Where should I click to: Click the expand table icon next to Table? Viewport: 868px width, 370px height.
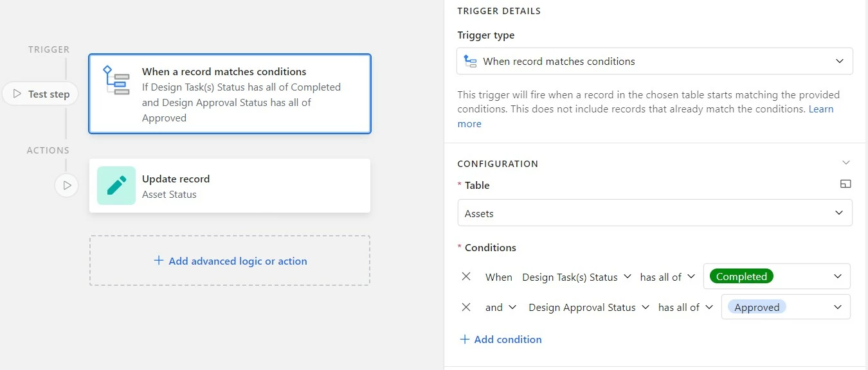click(x=845, y=184)
